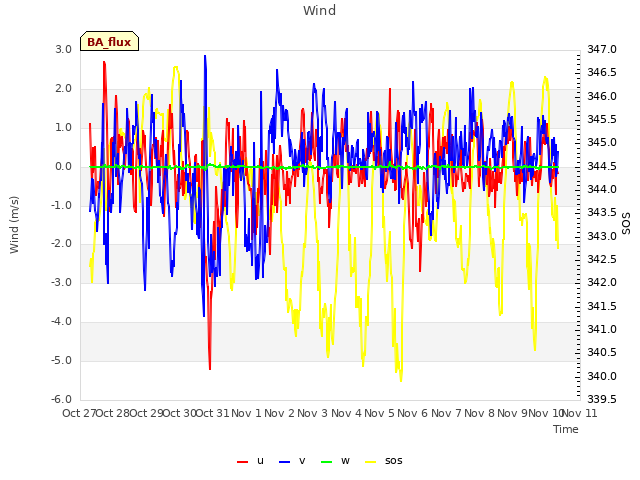Click the v legend label

click(302, 460)
